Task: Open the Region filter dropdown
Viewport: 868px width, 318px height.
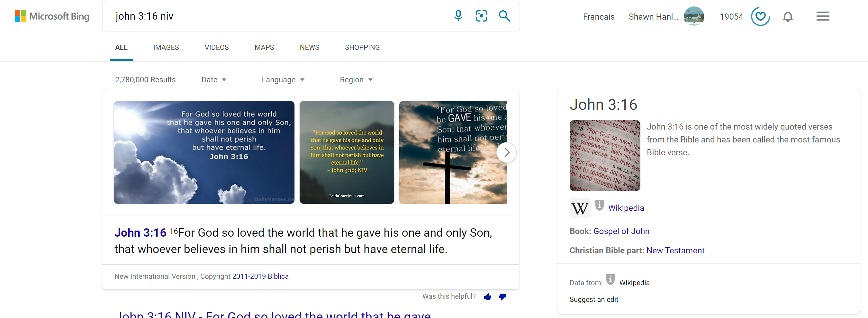Action: coord(356,79)
